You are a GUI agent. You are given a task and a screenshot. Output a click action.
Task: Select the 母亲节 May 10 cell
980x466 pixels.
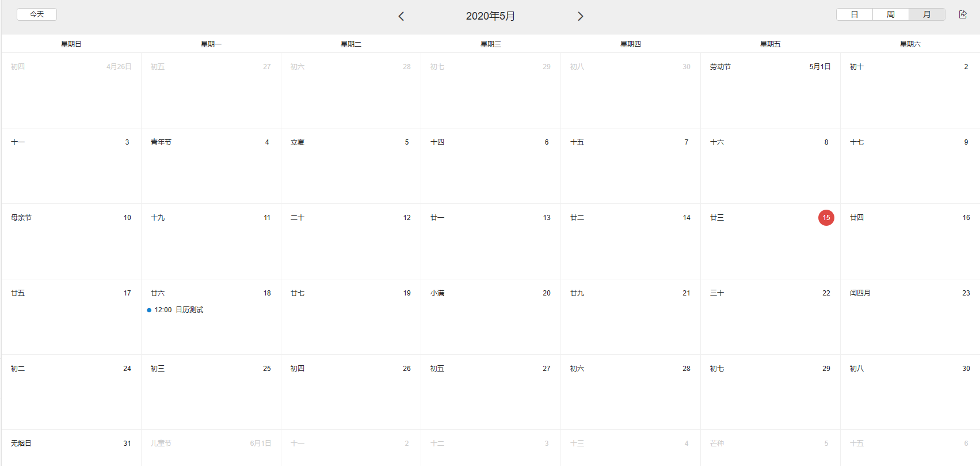(x=71, y=242)
